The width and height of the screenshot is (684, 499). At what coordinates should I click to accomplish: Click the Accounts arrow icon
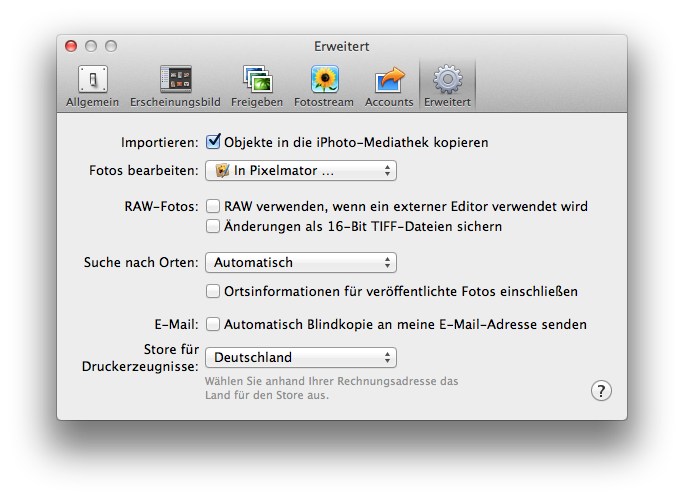click(x=389, y=84)
